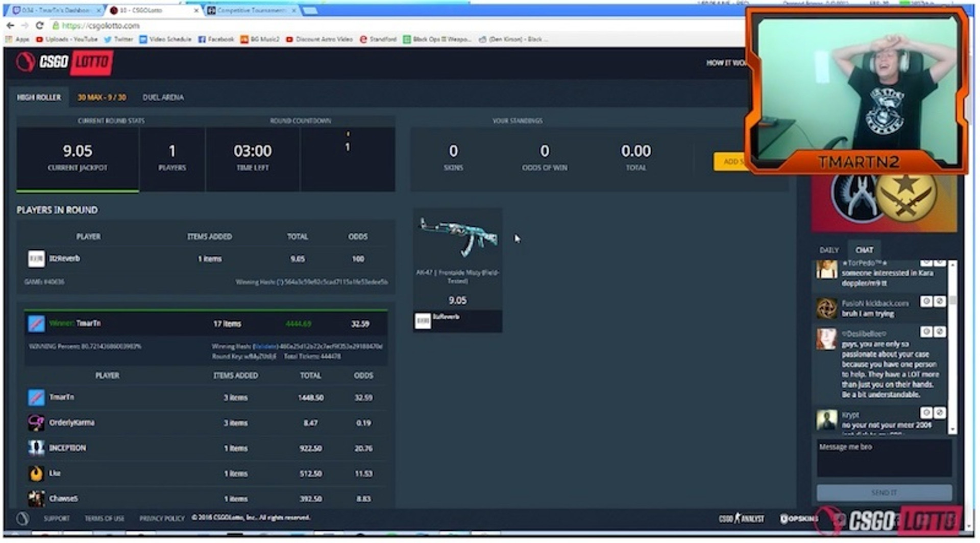Open the Duel Arena tab
The image size is (980, 543).
163,97
